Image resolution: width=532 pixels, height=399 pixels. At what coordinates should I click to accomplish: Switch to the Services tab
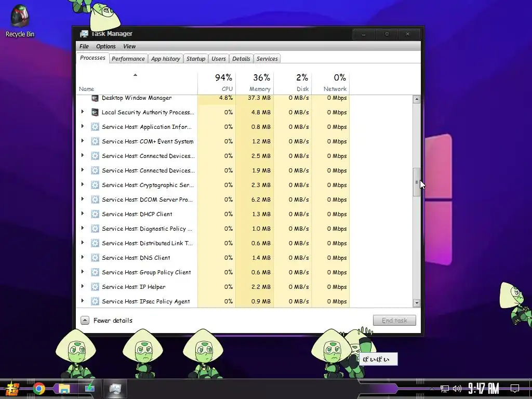pyautogui.click(x=267, y=59)
